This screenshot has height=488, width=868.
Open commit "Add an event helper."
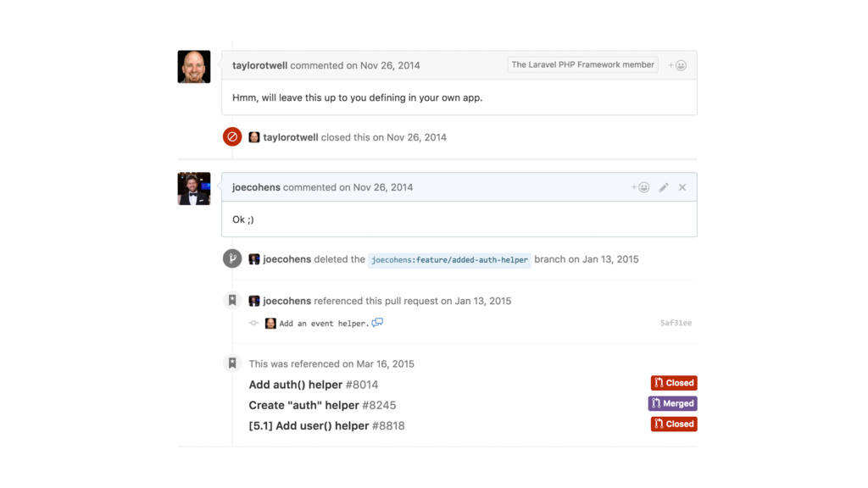click(324, 323)
